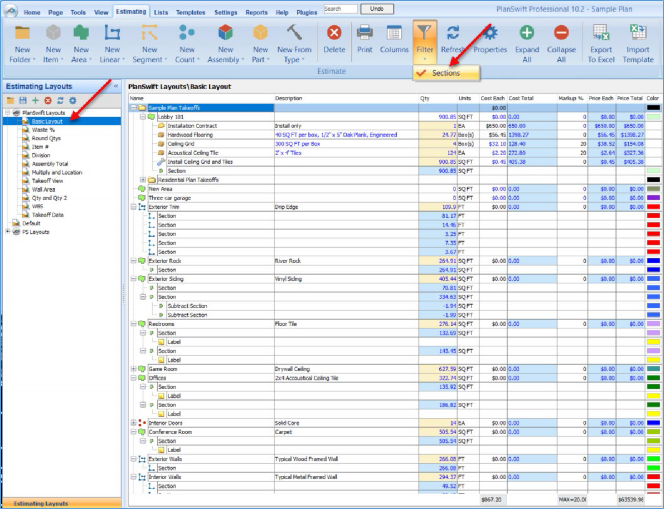664x509 pixels.
Task: Open layout settings with the panel's gear icon
Action: coord(73,100)
